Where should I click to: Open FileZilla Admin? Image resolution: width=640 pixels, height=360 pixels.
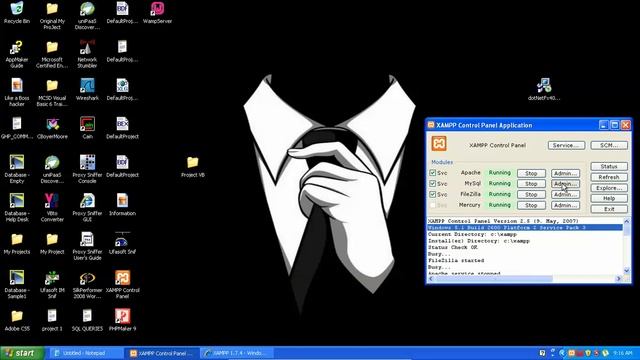point(565,195)
